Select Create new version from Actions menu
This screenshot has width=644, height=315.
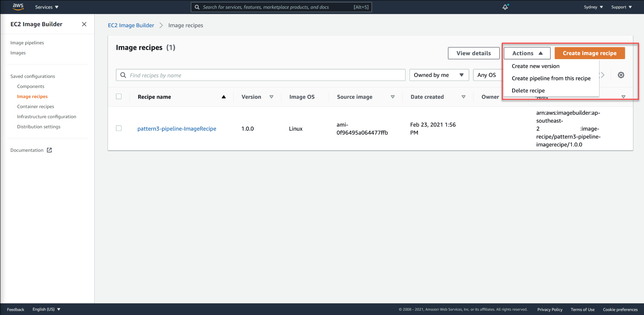(x=535, y=66)
